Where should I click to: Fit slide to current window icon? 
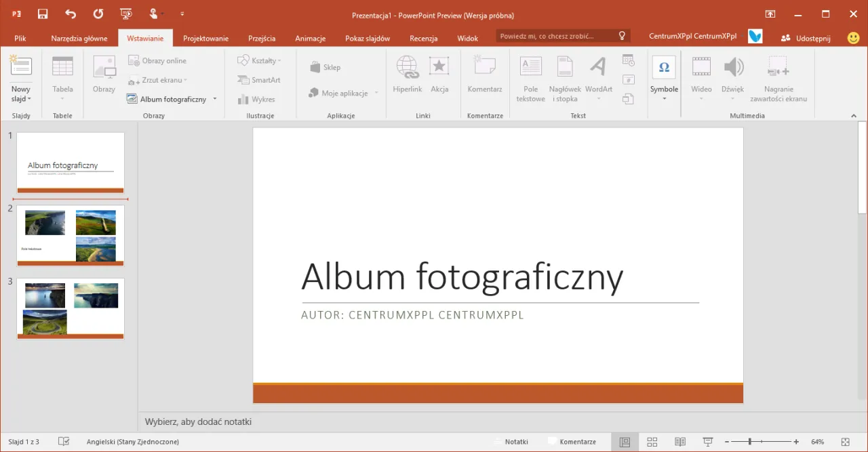pyautogui.click(x=845, y=442)
